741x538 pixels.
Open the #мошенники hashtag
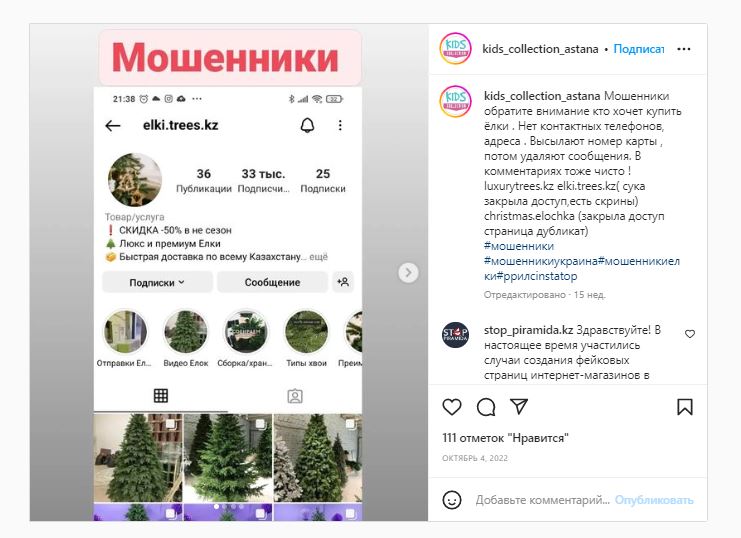point(519,246)
